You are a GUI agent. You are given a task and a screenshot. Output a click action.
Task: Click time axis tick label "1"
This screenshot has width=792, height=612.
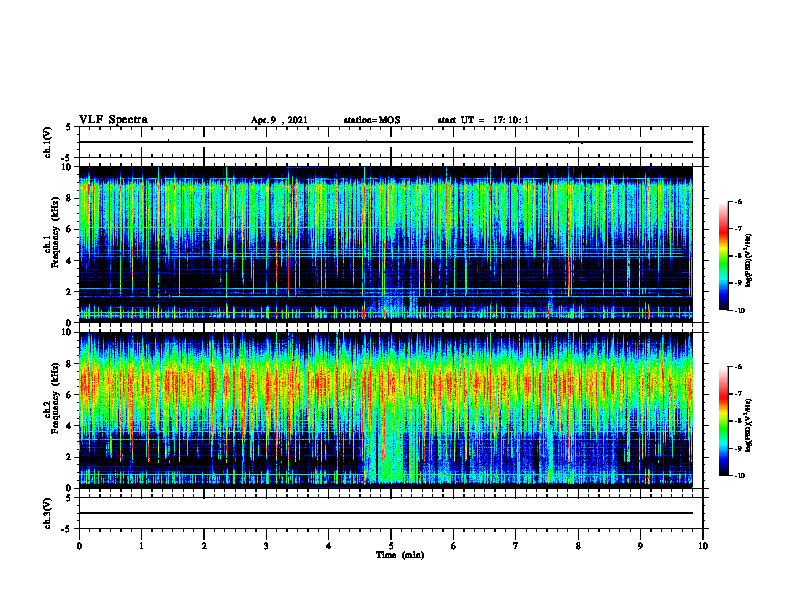coord(141,546)
